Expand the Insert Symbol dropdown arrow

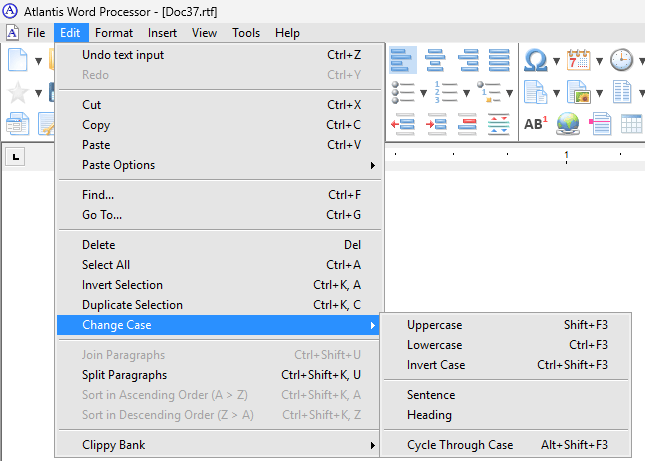pyautogui.click(x=555, y=60)
